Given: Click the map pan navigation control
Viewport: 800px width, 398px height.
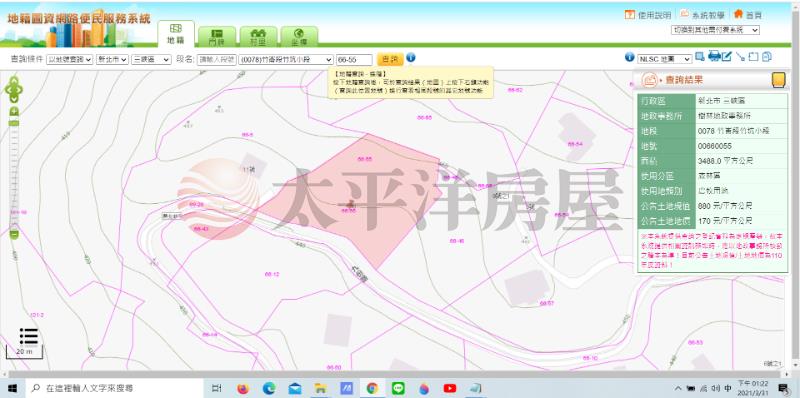Looking at the screenshot, I should coord(14,89).
